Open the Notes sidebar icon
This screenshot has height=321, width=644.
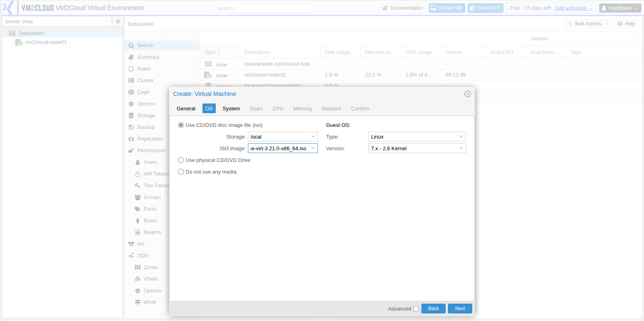click(x=131, y=69)
